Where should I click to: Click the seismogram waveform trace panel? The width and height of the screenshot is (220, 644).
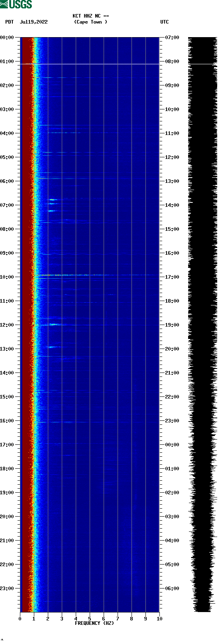click(202, 324)
